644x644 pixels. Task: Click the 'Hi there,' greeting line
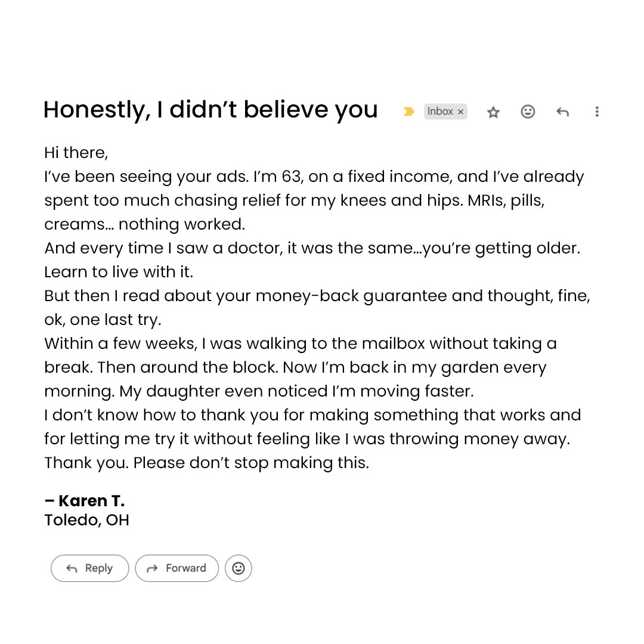click(76, 153)
